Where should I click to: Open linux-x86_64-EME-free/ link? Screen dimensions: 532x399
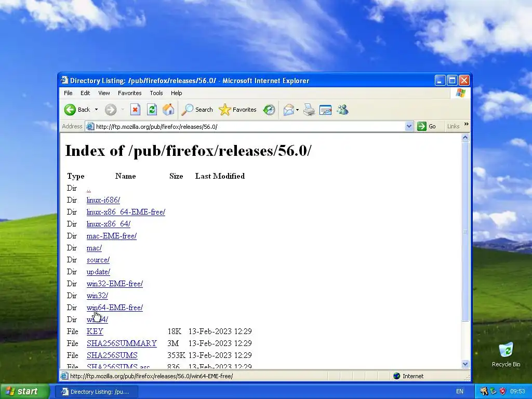(126, 212)
